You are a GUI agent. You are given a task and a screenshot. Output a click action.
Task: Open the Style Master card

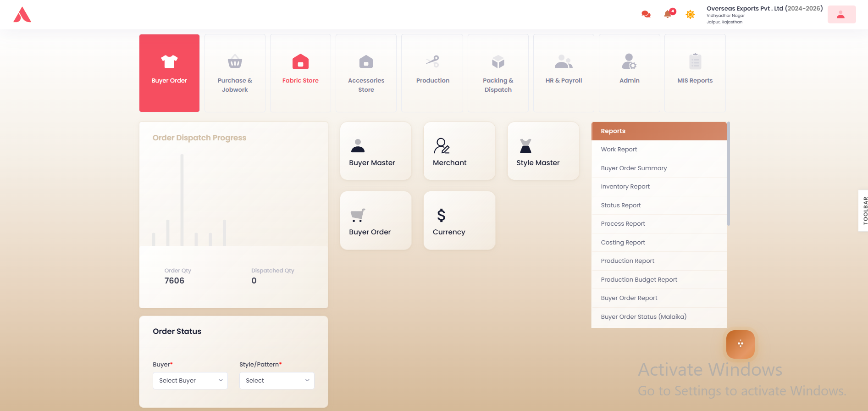(543, 151)
